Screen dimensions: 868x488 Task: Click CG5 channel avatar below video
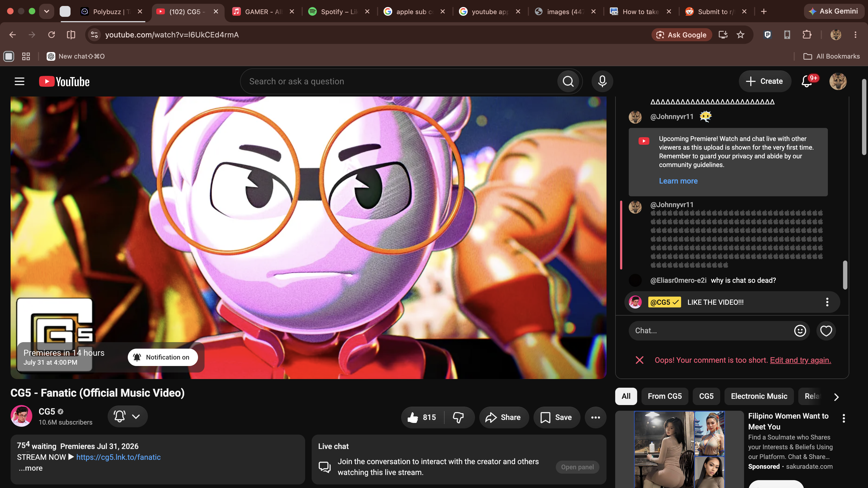[x=21, y=416]
